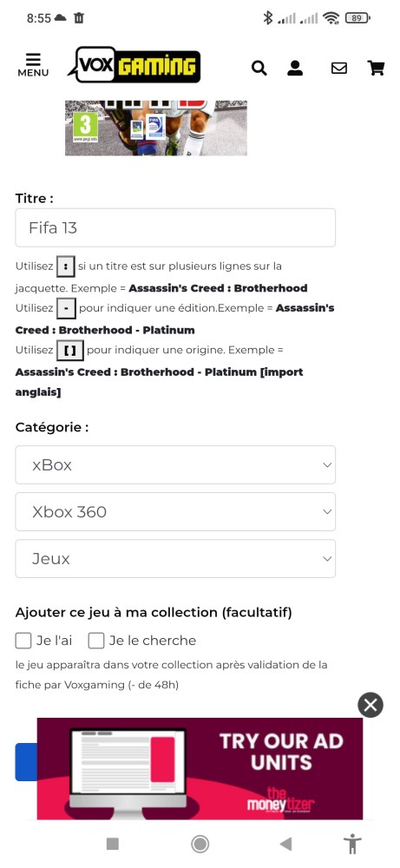
Task: Click the Moneytizer ad banner
Action: click(x=200, y=768)
